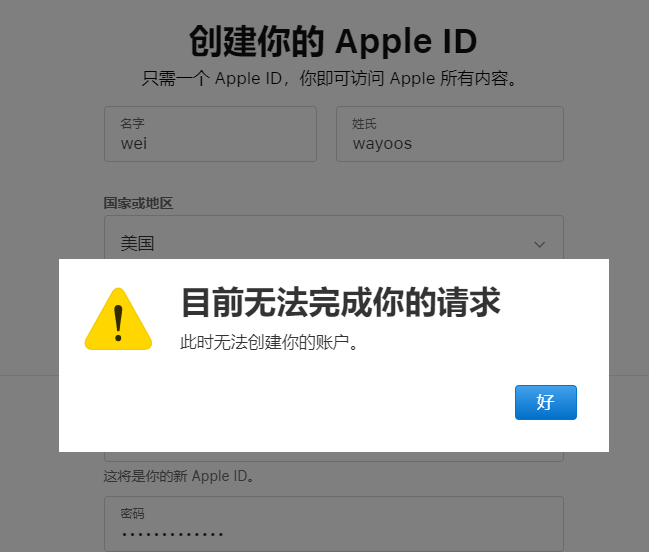
Task: Click the 国家或地区 label
Action: pos(138,203)
